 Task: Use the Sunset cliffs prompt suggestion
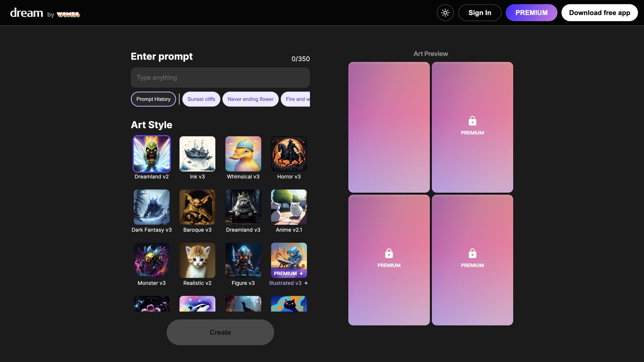(x=201, y=99)
